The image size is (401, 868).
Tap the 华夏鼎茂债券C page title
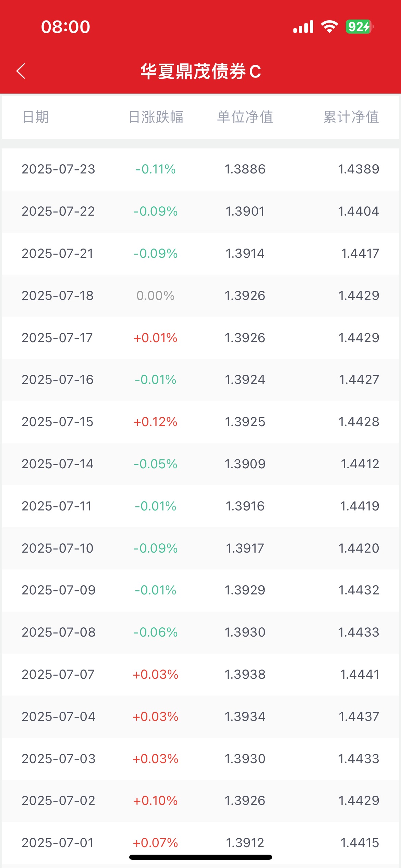click(x=200, y=71)
